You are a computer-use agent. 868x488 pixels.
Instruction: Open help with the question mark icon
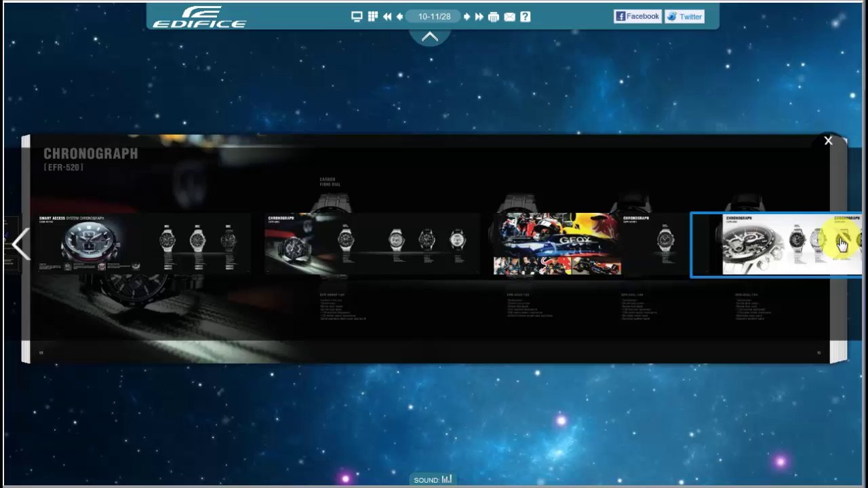[x=525, y=17]
